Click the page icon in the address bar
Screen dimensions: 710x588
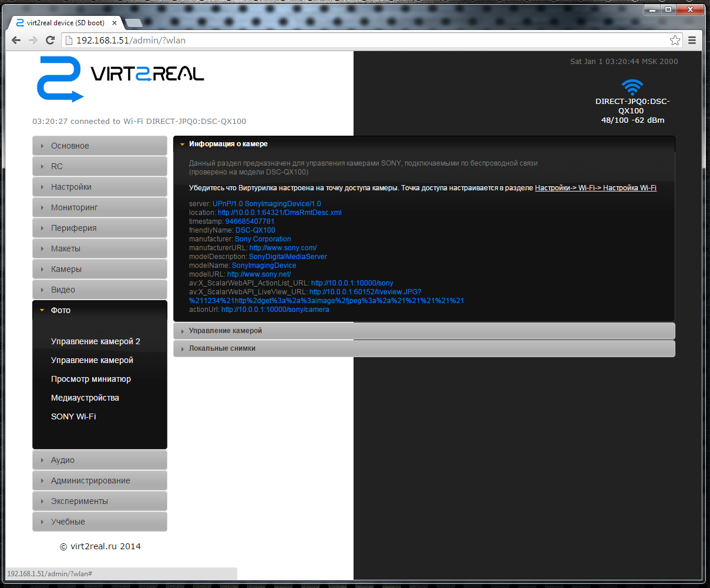click(69, 41)
